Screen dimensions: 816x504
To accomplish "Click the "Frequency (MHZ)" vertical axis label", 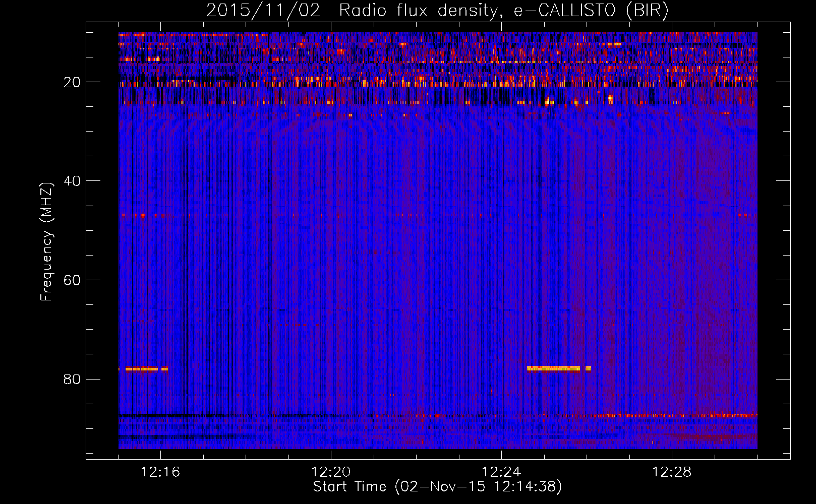I will click(46, 242).
